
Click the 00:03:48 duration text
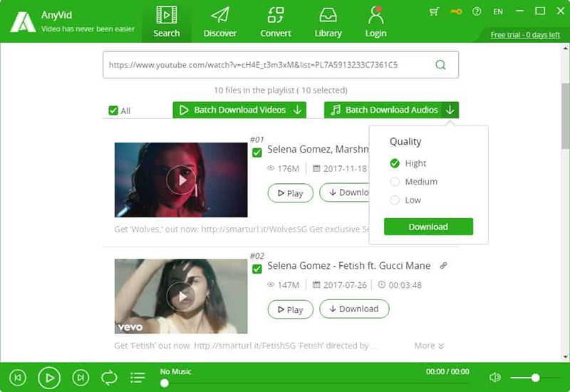click(405, 285)
